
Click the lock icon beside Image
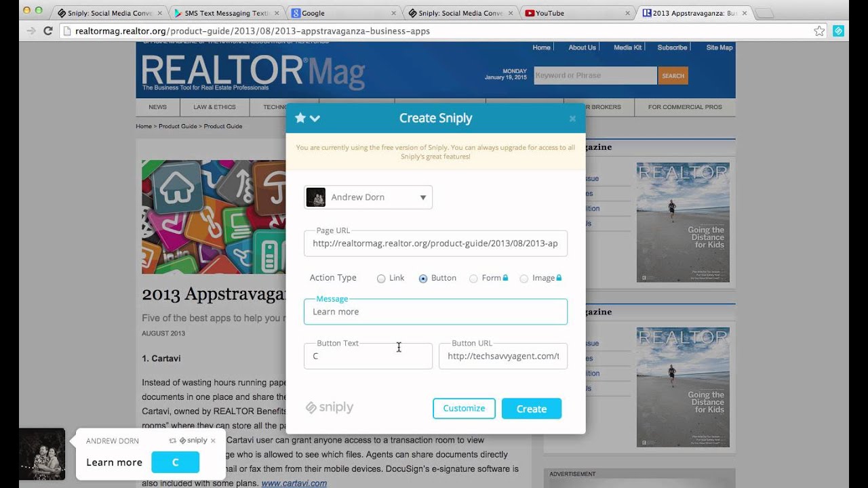559,278
